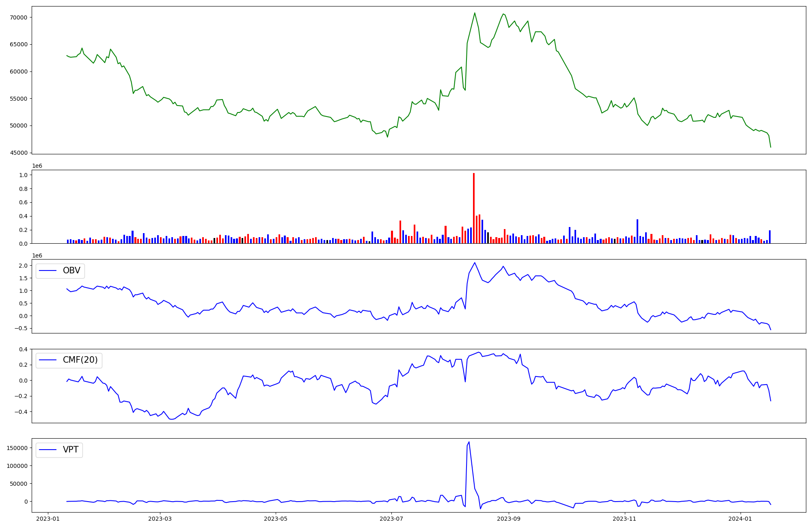Click the 70000 price axis label
This screenshot has height=528, width=812.
tap(18, 17)
